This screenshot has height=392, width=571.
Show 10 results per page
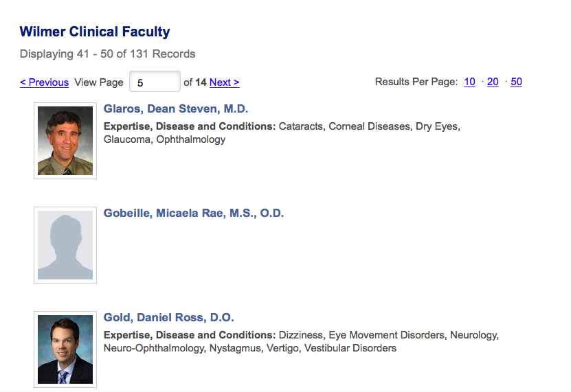[x=469, y=82]
